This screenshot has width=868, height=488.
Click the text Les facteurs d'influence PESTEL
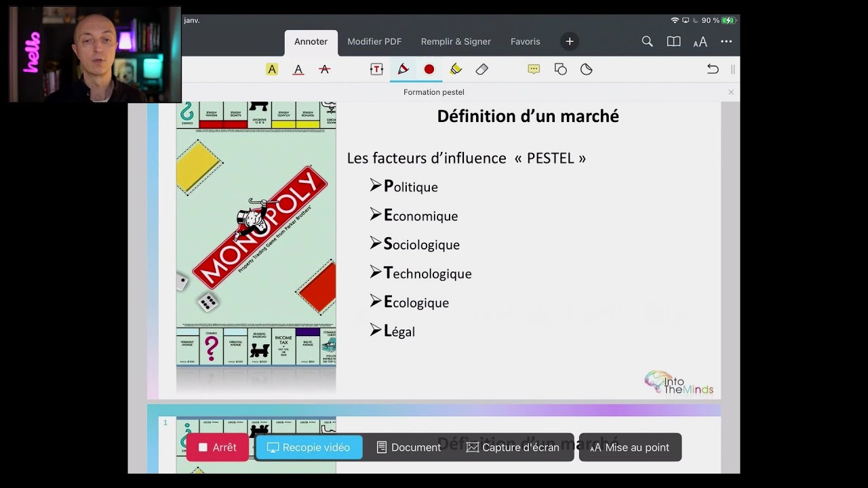(x=467, y=158)
